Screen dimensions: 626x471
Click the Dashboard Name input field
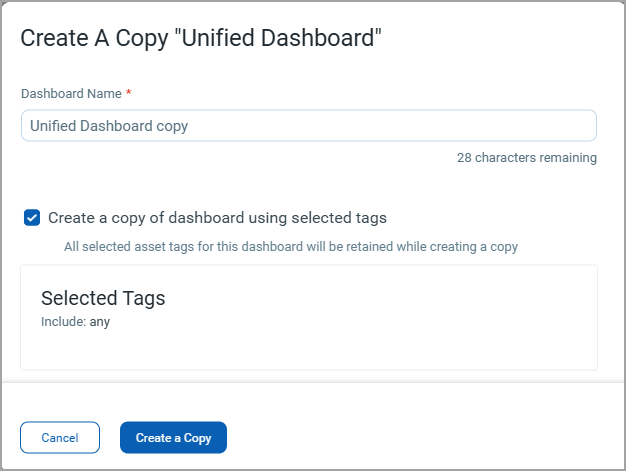309,126
